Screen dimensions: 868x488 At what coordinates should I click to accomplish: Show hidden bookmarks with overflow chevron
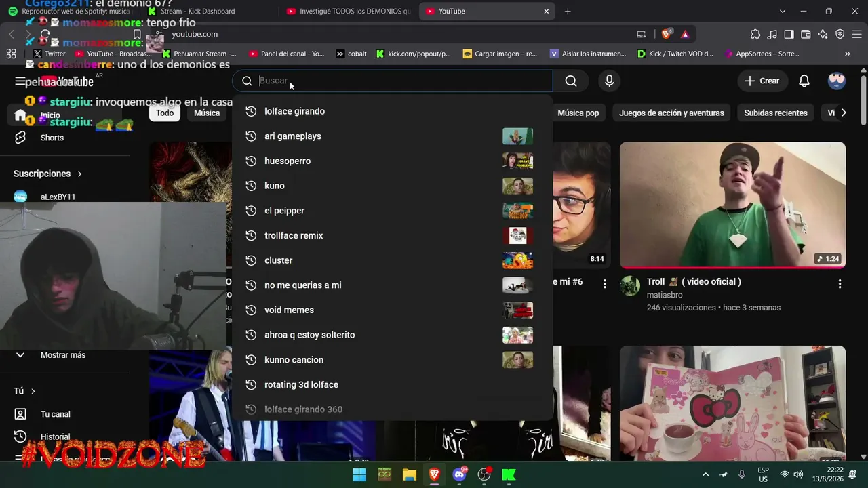[848, 54]
